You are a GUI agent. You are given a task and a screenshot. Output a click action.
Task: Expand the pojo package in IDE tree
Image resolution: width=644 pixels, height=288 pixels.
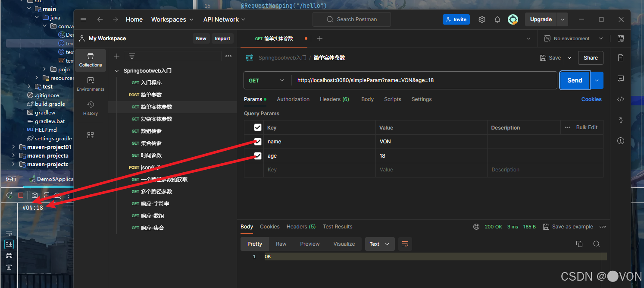point(45,69)
